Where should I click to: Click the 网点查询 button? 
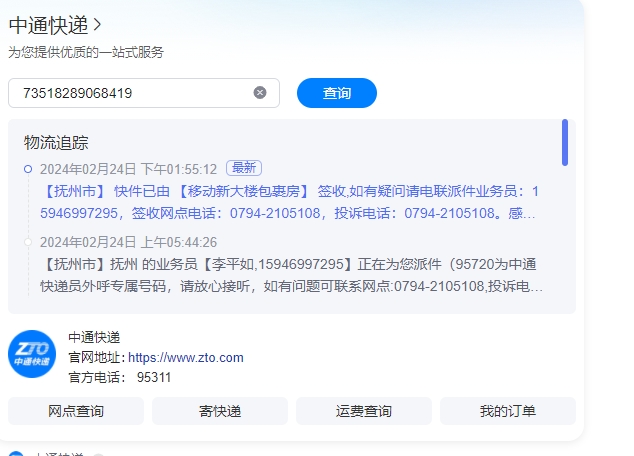coord(76,411)
